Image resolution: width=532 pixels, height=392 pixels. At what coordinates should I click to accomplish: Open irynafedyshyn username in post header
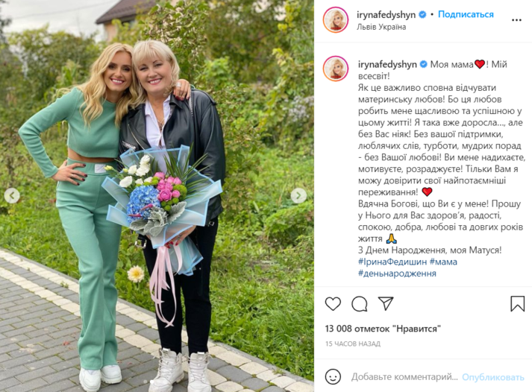386,15
